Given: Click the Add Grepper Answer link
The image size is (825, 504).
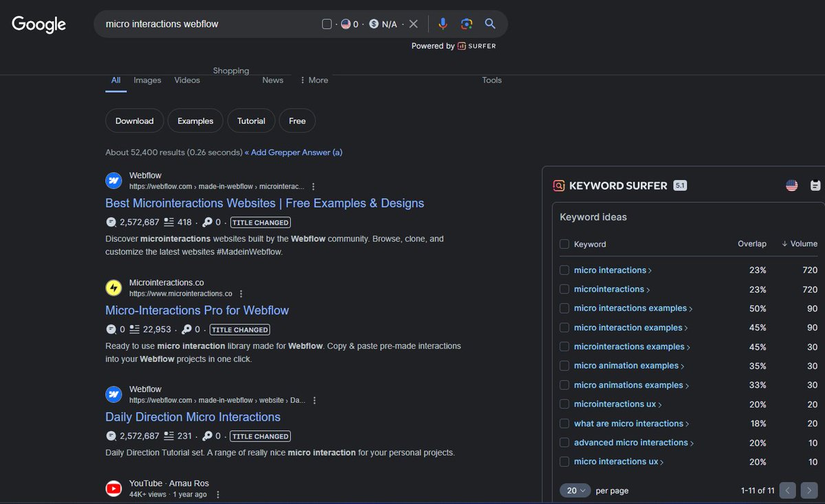Looking at the screenshot, I should [294, 153].
